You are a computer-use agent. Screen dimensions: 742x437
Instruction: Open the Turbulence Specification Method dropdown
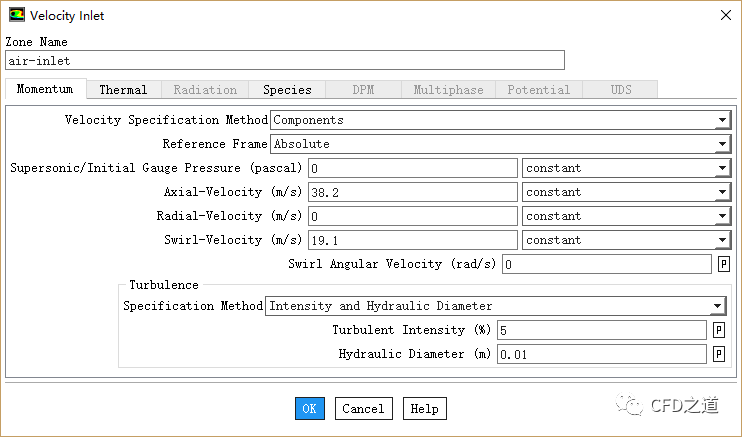pos(496,306)
